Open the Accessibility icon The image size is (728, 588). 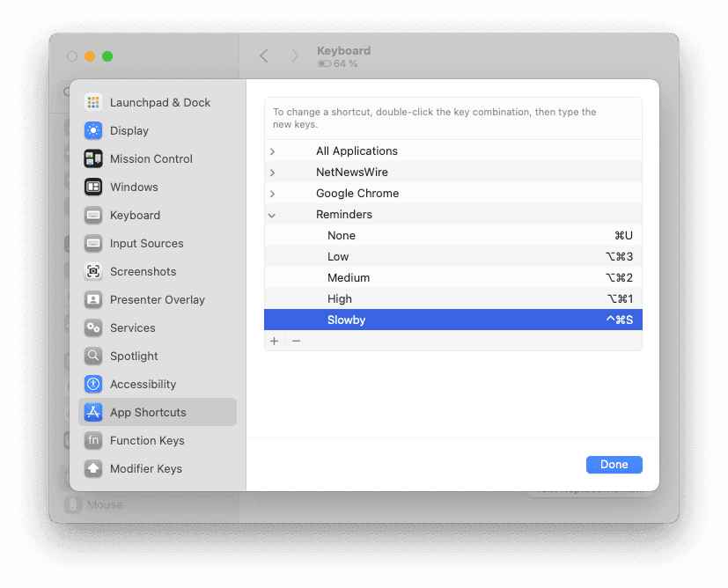coord(93,384)
